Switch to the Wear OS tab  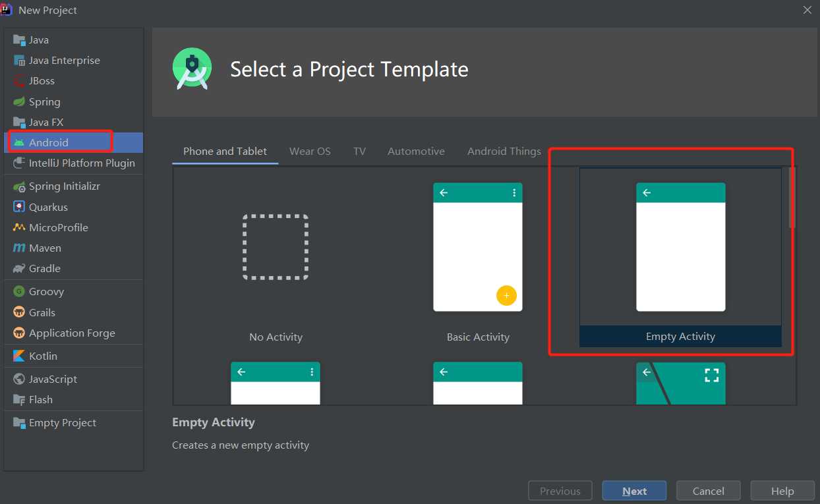click(310, 152)
